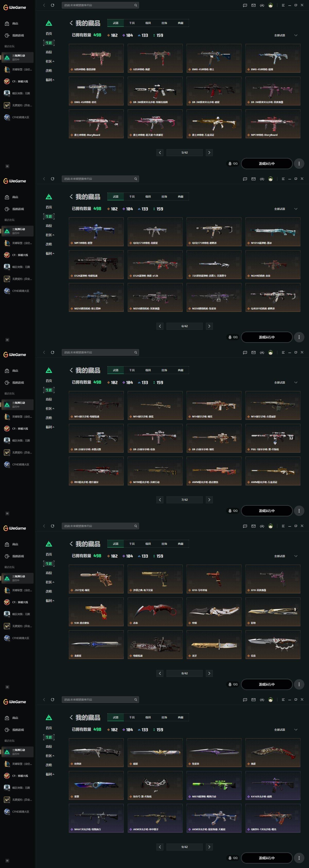Expand 福利 menu in the 8/42 window

click(x=50, y=601)
